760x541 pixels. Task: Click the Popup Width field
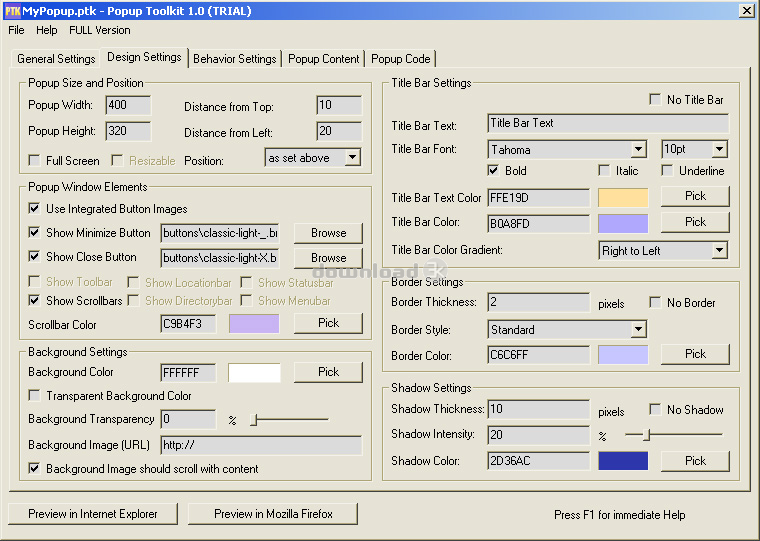tap(128, 105)
